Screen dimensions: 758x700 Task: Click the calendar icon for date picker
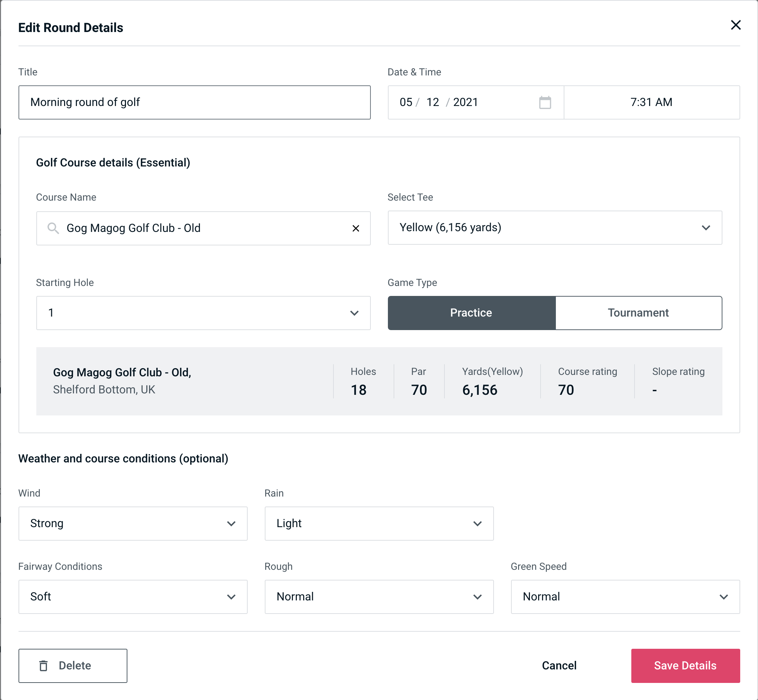coord(546,102)
